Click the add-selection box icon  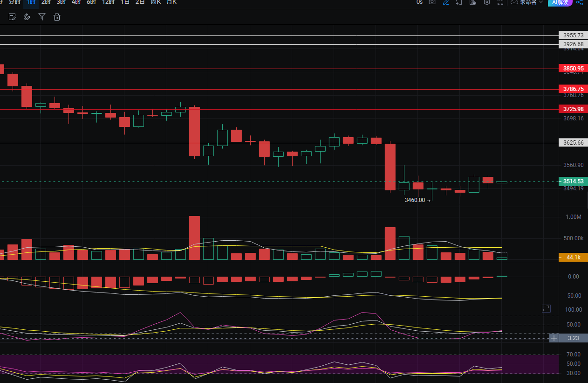pyautogui.click(x=459, y=2)
